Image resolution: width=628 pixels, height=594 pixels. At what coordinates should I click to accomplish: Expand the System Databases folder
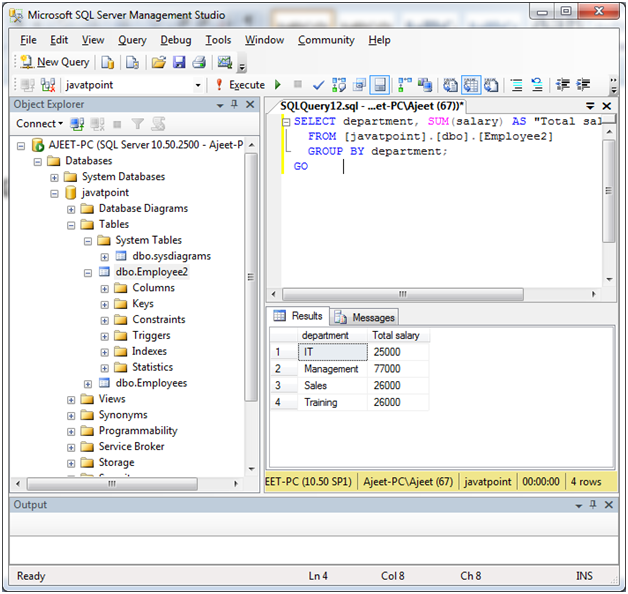pos(54,177)
